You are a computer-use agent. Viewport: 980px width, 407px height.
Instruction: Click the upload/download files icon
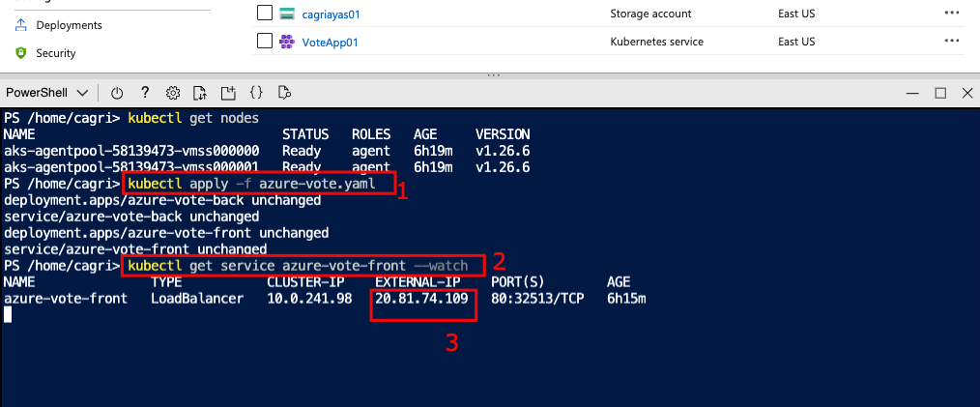[x=200, y=93]
